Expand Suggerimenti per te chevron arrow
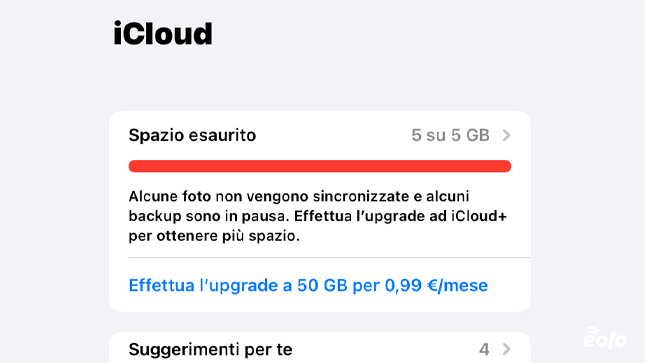Screen dimensions: 645x363 pos(506,349)
